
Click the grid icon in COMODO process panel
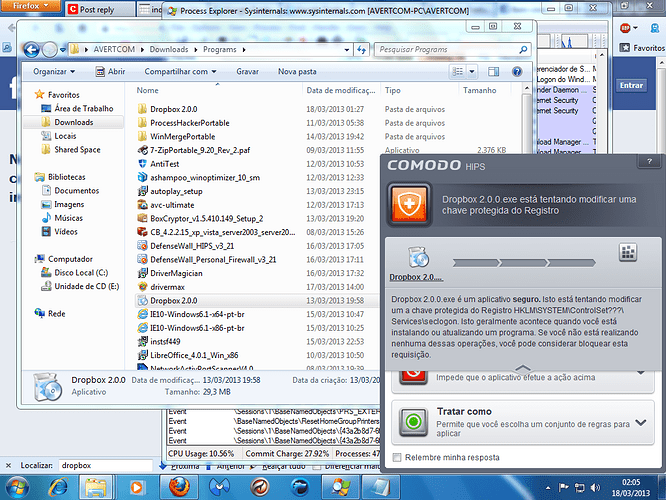click(628, 252)
